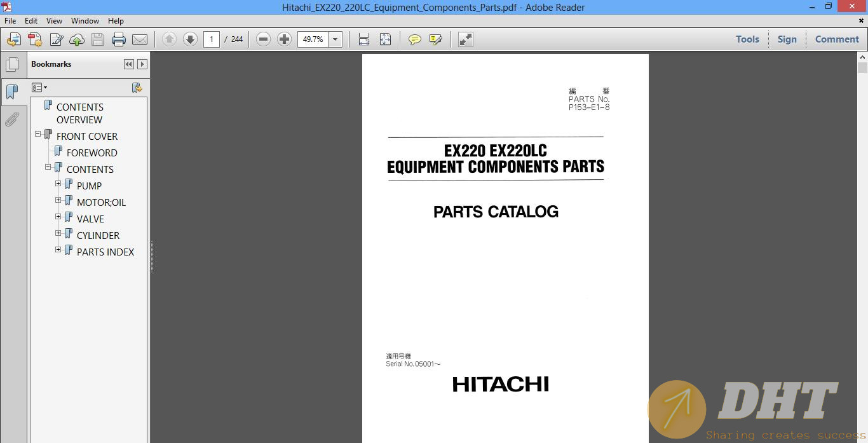Click the Create PDF online toolbar icon
Screen dimensions: 868x443
[13, 39]
